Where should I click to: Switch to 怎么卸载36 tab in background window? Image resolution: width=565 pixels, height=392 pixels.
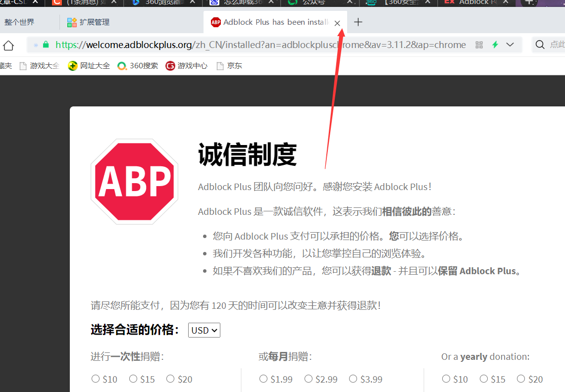point(243,2)
